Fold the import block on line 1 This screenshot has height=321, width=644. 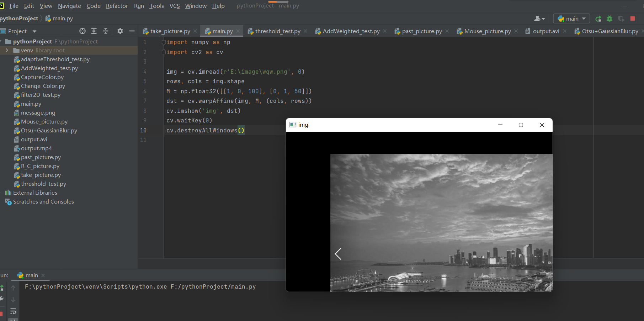click(x=164, y=42)
